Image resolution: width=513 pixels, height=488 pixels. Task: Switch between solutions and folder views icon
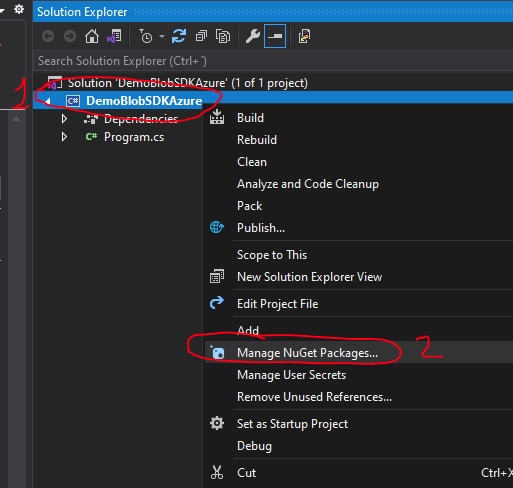click(x=114, y=36)
